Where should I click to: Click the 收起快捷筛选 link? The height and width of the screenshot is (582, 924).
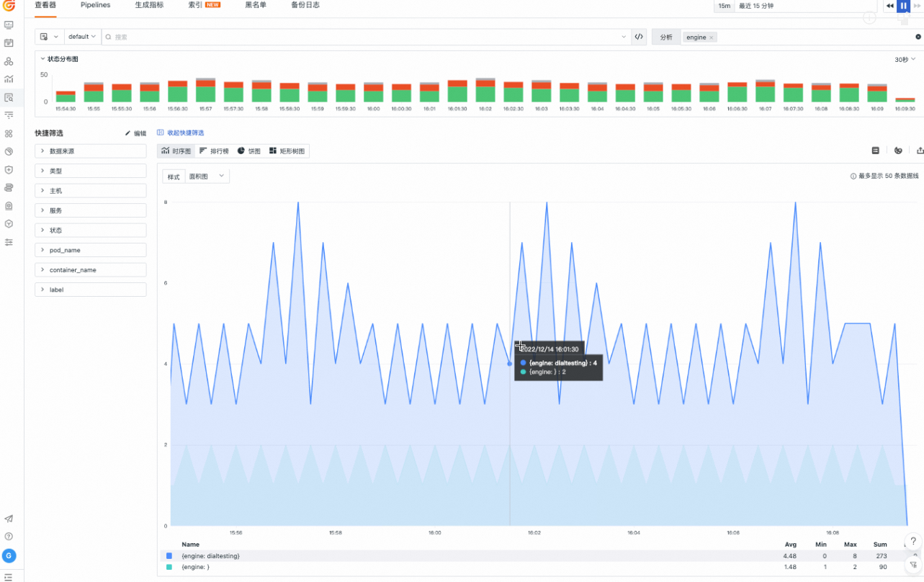(x=181, y=133)
